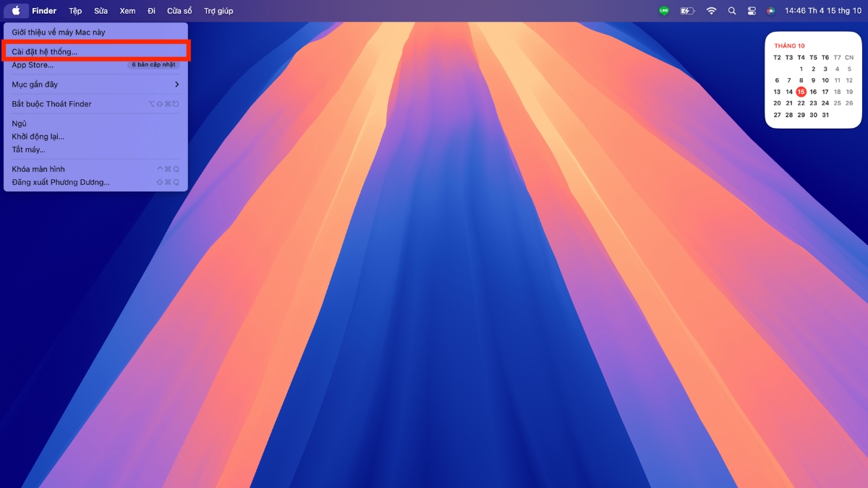Expand the 'Mục gần đây' submenu
The image size is (868, 488).
(95, 85)
